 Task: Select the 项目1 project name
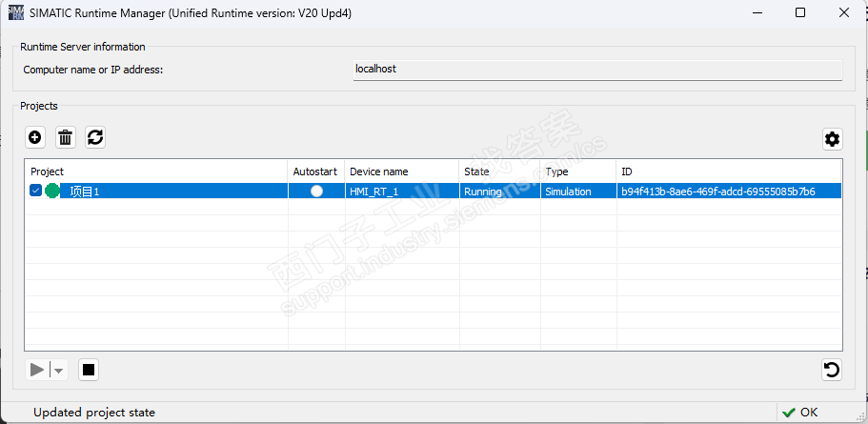[85, 192]
